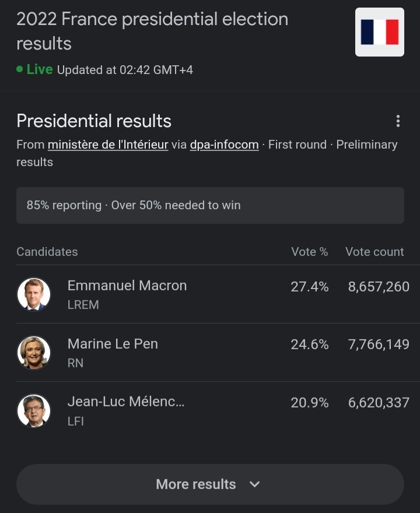420x513 pixels.
Task: Open dpa-infocom source link
Action: [x=224, y=145]
